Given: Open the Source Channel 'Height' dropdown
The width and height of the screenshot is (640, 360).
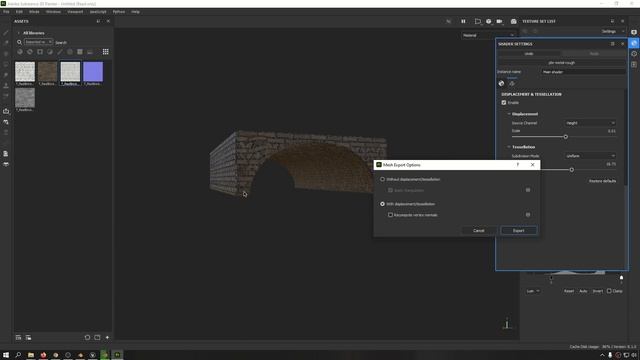Looking at the screenshot, I should tap(590, 123).
